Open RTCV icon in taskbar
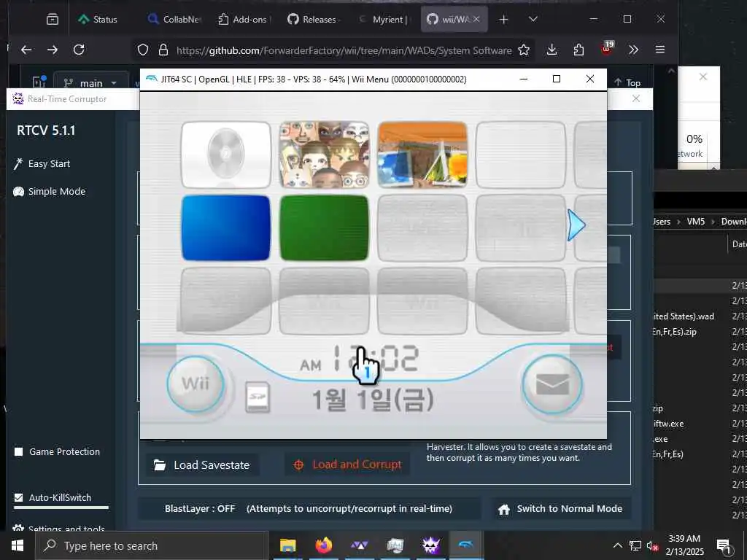747x560 pixels. pyautogui.click(x=430, y=545)
